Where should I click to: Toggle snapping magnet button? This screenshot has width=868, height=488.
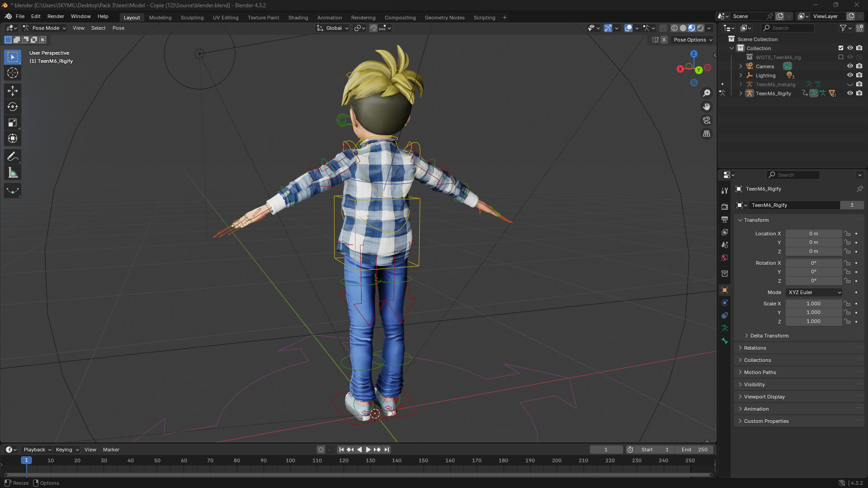(x=373, y=28)
